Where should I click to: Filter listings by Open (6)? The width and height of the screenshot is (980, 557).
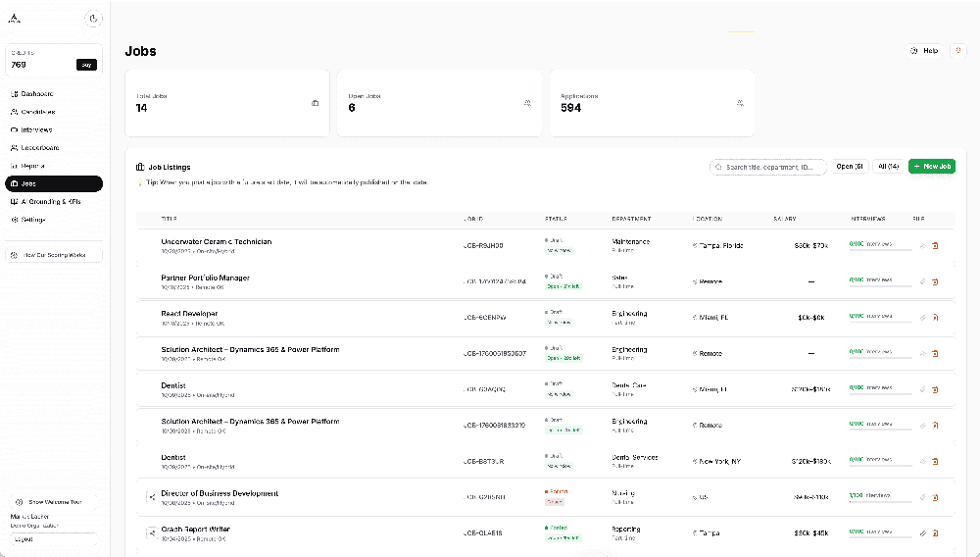pos(850,167)
